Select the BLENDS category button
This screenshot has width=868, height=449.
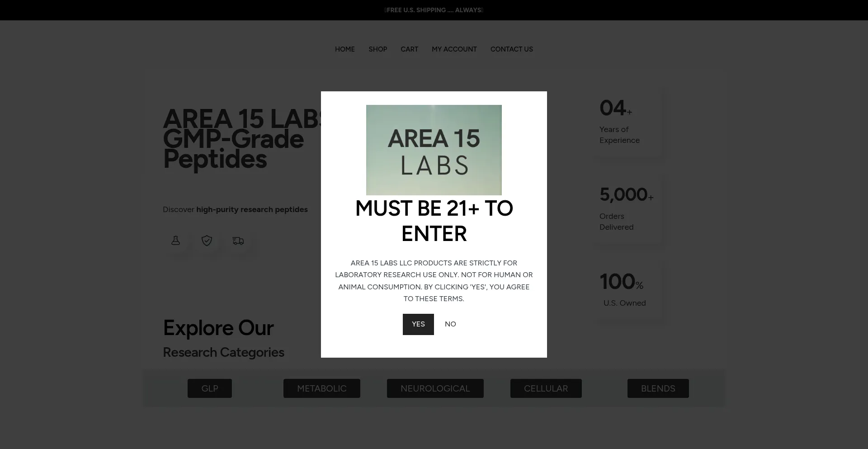658,388
